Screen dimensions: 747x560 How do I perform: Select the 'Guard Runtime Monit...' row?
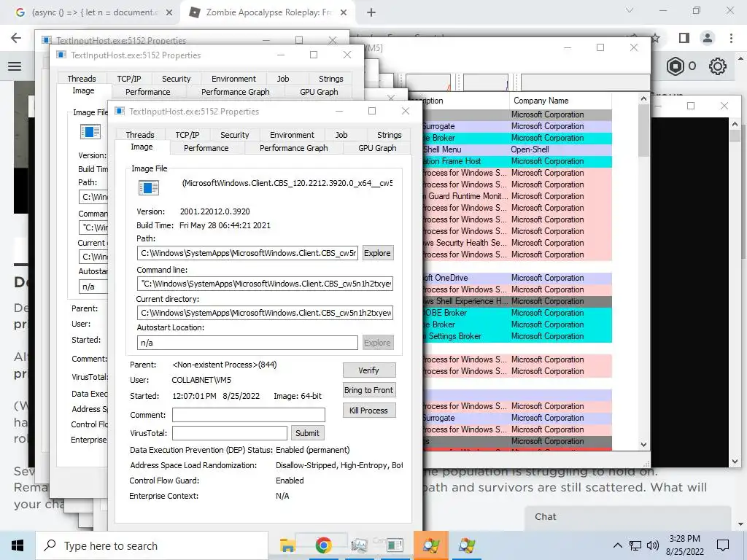517,196
